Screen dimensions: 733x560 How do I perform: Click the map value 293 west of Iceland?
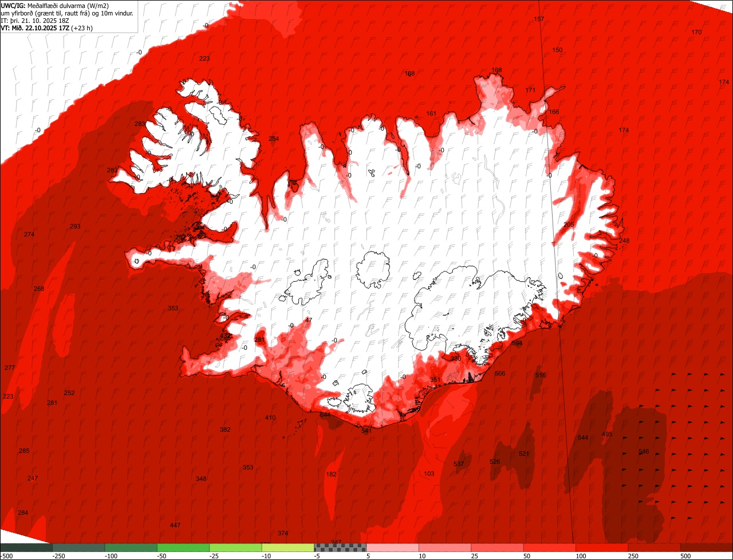(x=75, y=226)
